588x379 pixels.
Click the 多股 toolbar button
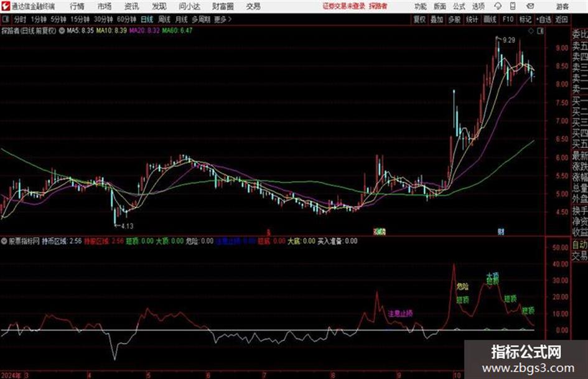click(454, 19)
